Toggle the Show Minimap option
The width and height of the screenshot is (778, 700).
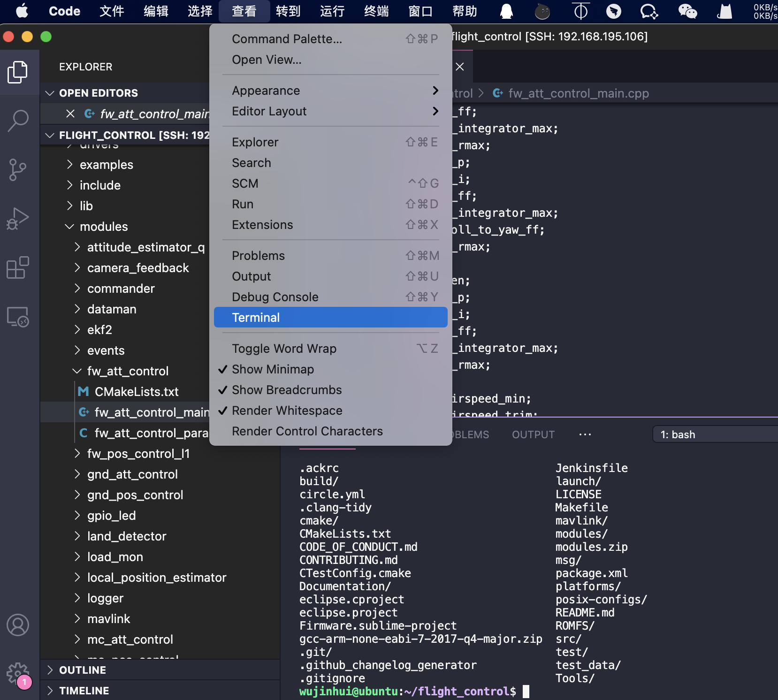[x=273, y=369]
